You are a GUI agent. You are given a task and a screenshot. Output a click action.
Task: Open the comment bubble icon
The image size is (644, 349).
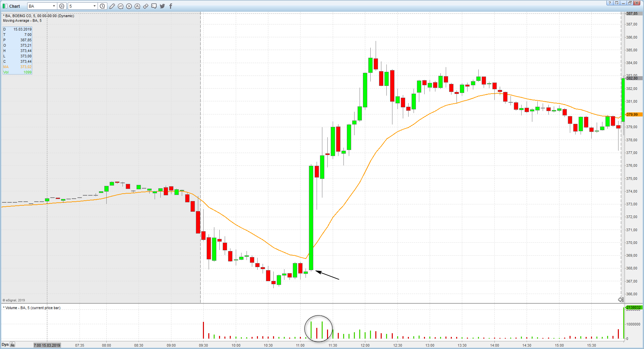pos(154,6)
